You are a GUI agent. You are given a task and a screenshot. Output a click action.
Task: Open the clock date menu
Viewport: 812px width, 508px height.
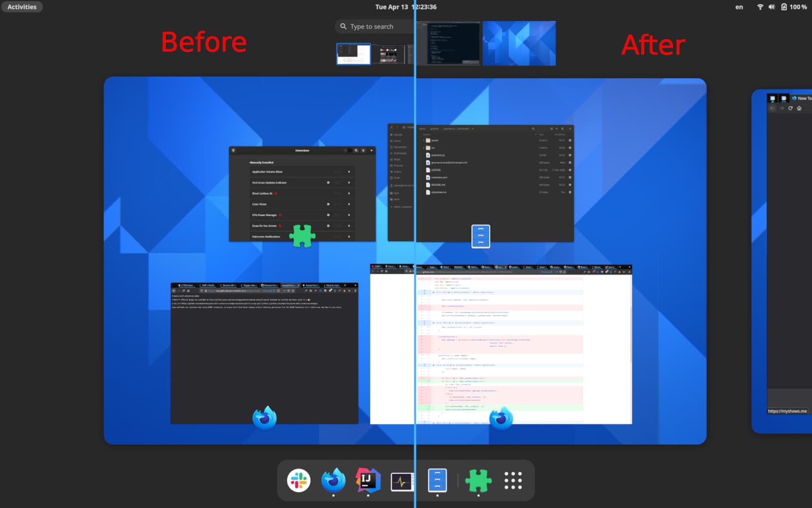pos(406,7)
